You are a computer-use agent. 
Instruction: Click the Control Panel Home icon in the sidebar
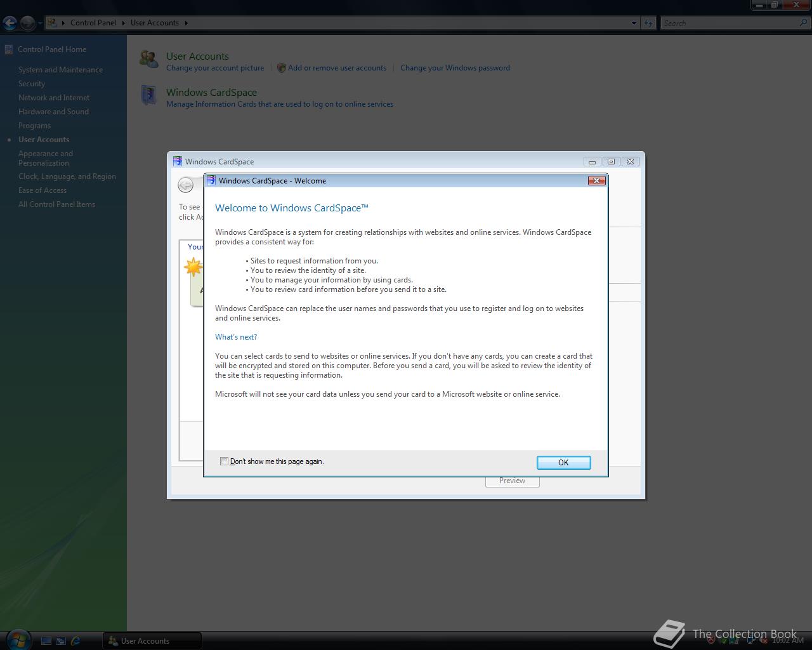tap(9, 49)
